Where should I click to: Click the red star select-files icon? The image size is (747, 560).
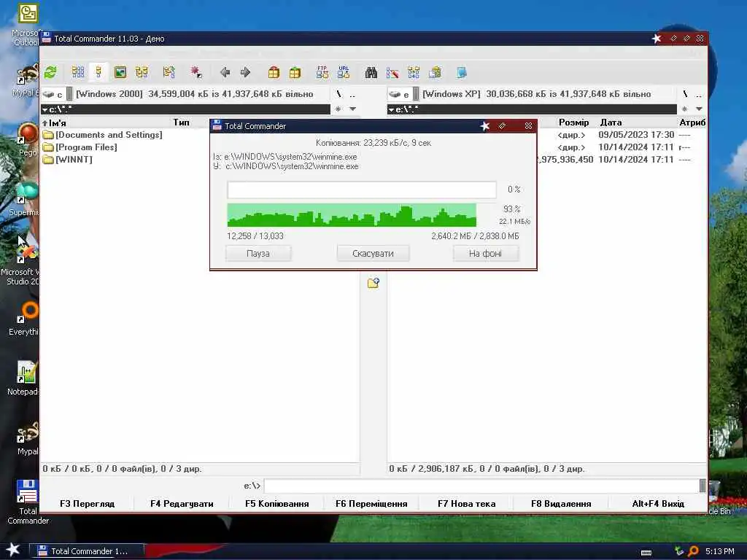pyautogui.click(x=196, y=72)
